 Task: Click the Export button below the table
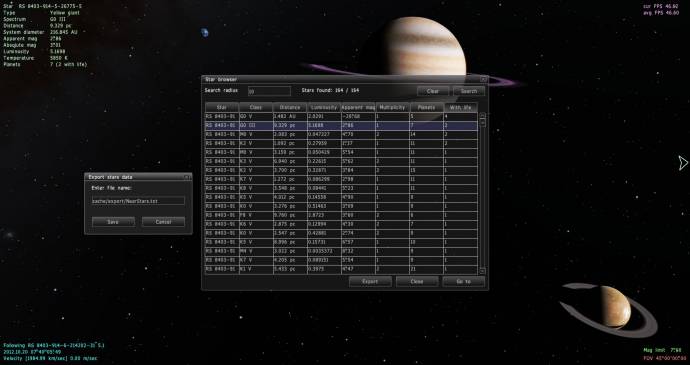(370, 281)
